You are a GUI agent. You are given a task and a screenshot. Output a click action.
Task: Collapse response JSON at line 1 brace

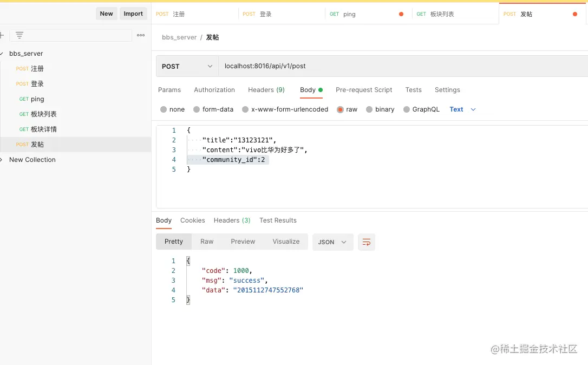pos(188,261)
